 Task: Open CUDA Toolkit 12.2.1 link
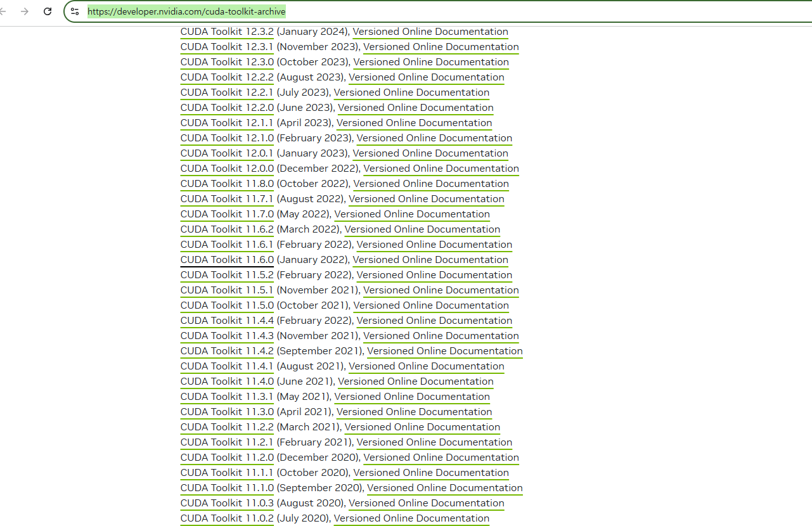(227, 93)
